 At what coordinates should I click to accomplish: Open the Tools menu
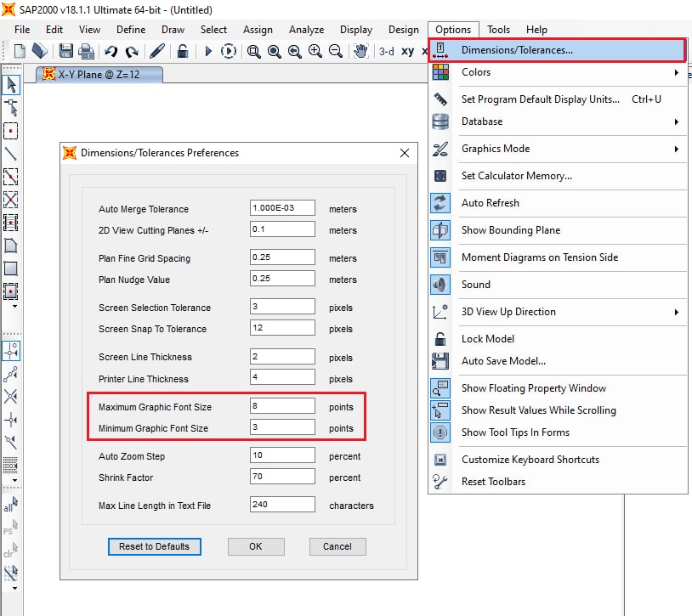(x=498, y=30)
